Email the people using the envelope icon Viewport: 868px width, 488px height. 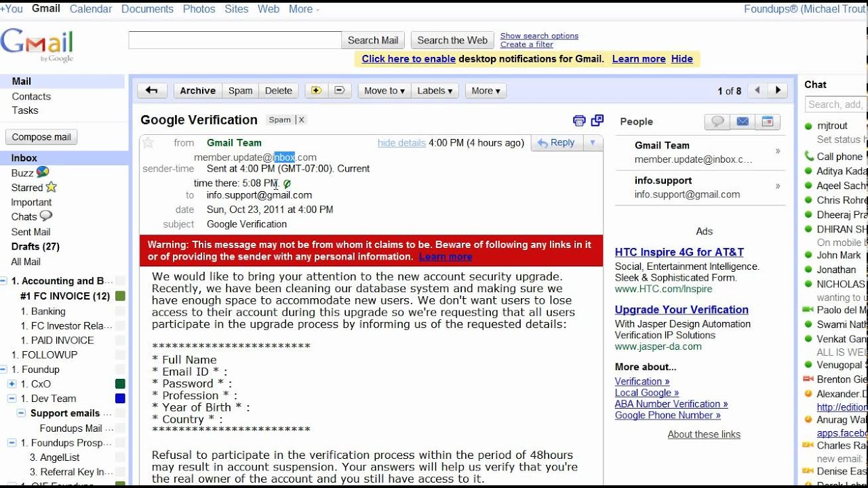coord(743,122)
